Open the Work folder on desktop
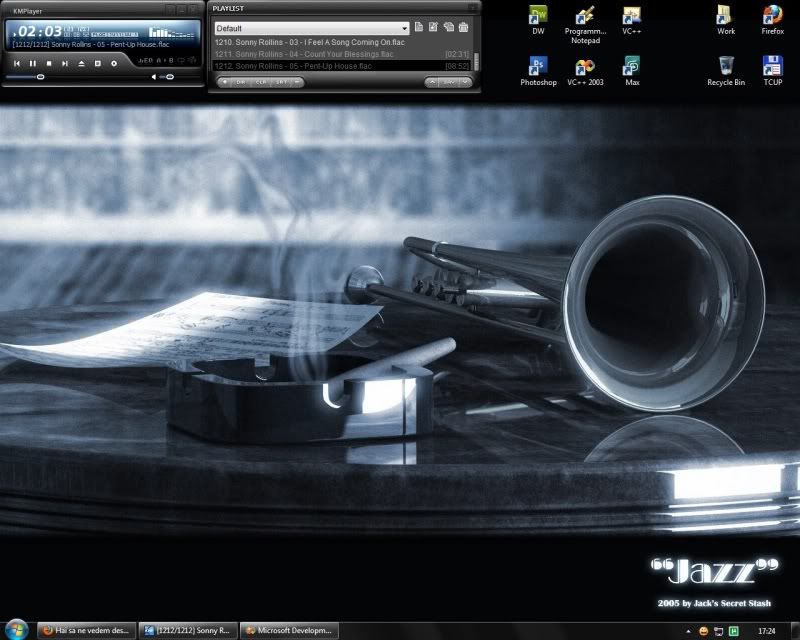This screenshot has height=640, width=800. pyautogui.click(x=726, y=20)
